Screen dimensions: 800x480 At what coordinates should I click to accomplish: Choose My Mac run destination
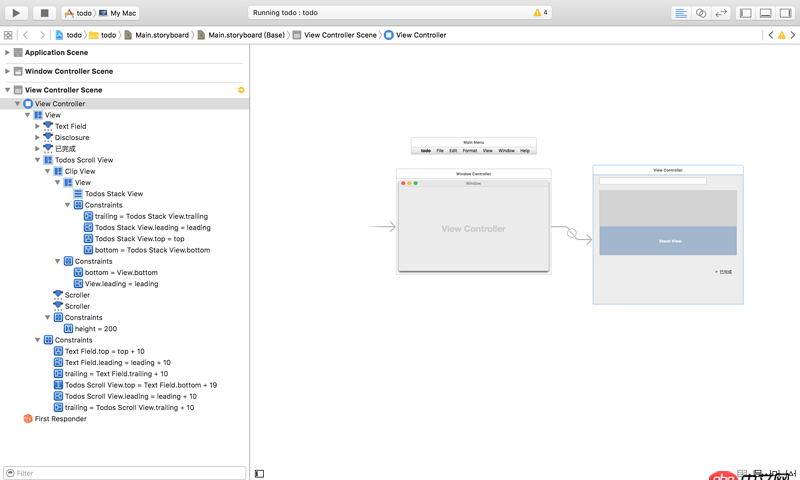pyautogui.click(x=118, y=13)
